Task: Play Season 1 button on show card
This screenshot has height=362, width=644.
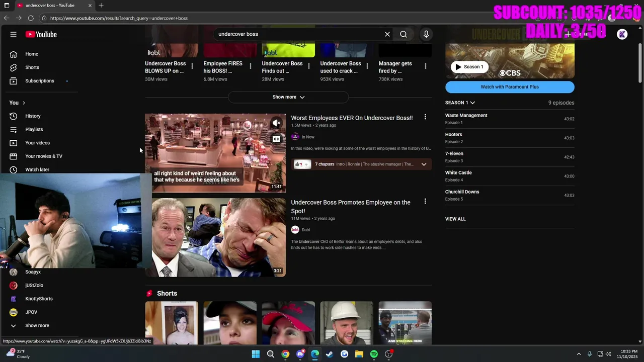Action: click(x=469, y=67)
